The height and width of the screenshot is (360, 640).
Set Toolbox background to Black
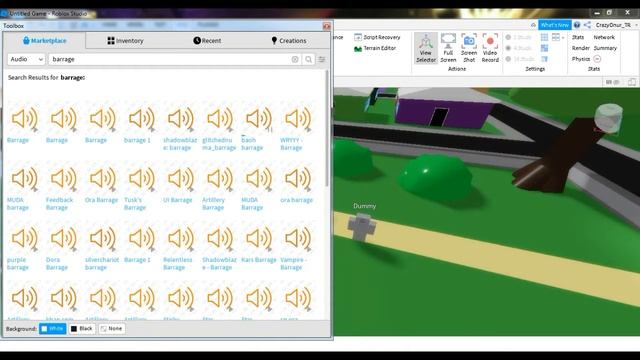coord(82,329)
